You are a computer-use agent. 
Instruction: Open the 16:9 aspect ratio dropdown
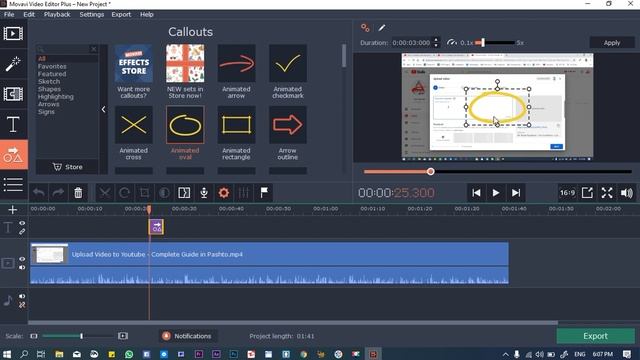click(567, 193)
